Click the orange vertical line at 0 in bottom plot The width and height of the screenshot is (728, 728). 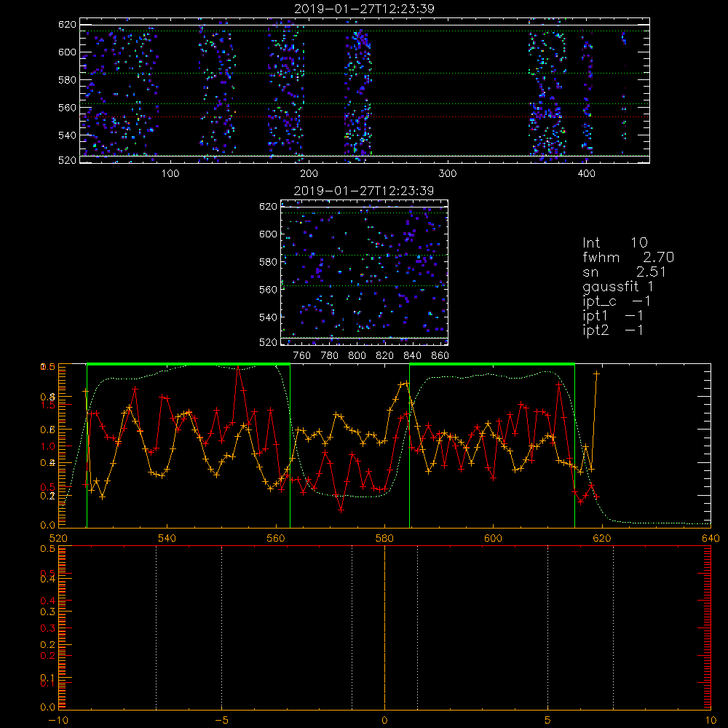coord(384,628)
